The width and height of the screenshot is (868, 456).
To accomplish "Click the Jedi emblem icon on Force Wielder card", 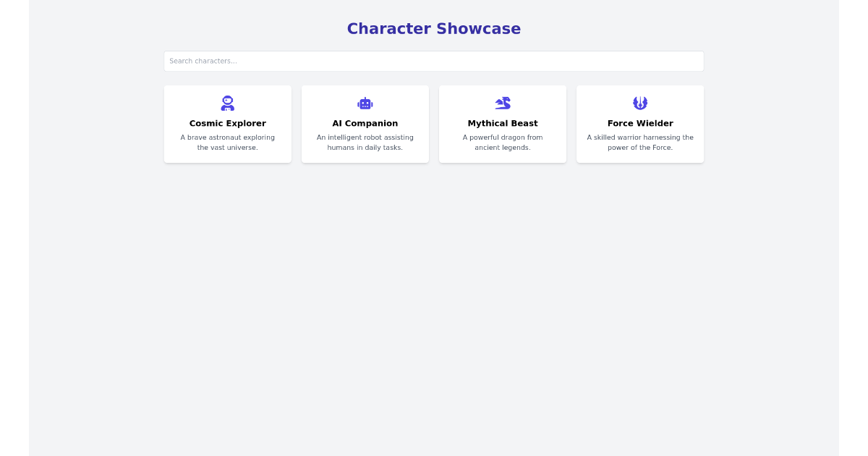I will (640, 103).
